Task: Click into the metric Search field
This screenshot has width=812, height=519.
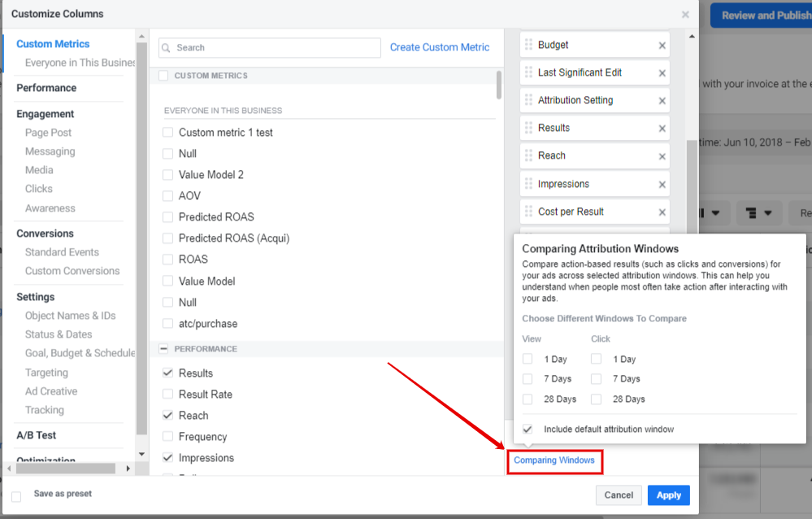Action: click(x=270, y=48)
